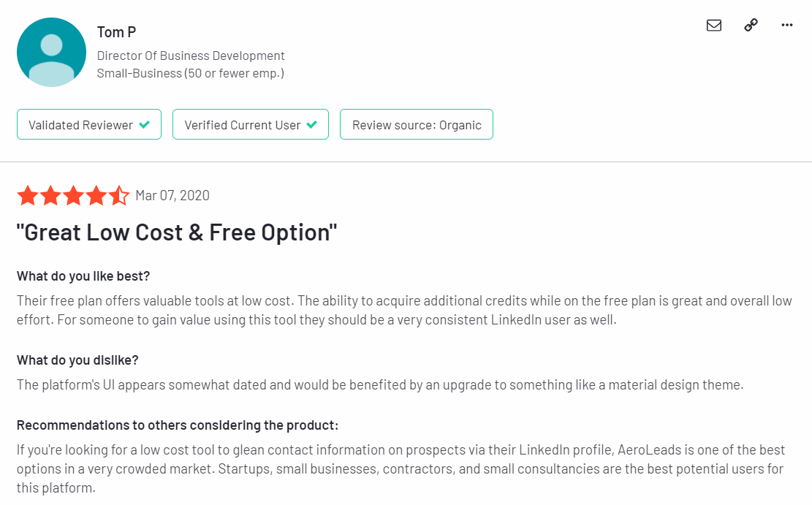Image resolution: width=812 pixels, height=505 pixels.
Task: Open the three-dot more options menu
Action: tap(787, 25)
